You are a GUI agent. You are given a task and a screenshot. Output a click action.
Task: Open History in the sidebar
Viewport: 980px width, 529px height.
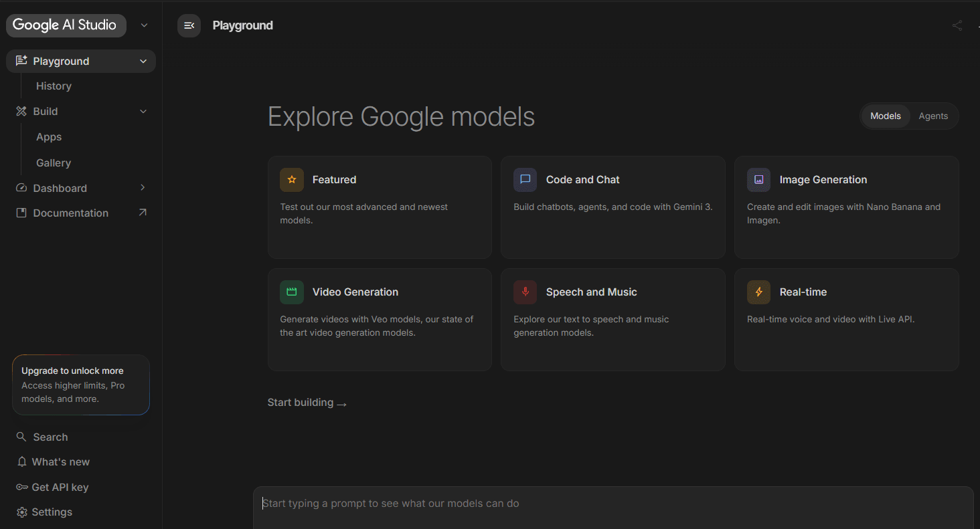tap(54, 86)
